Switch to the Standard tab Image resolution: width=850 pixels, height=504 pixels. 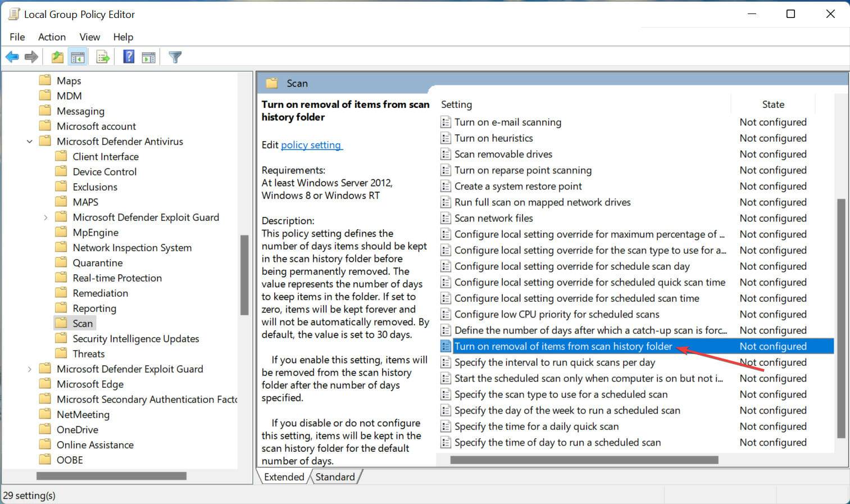pyautogui.click(x=335, y=476)
